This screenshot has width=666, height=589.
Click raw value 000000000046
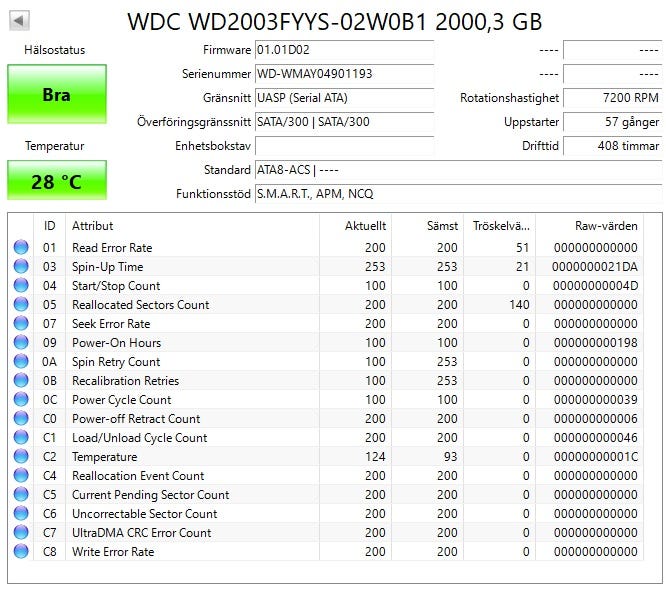coord(595,438)
